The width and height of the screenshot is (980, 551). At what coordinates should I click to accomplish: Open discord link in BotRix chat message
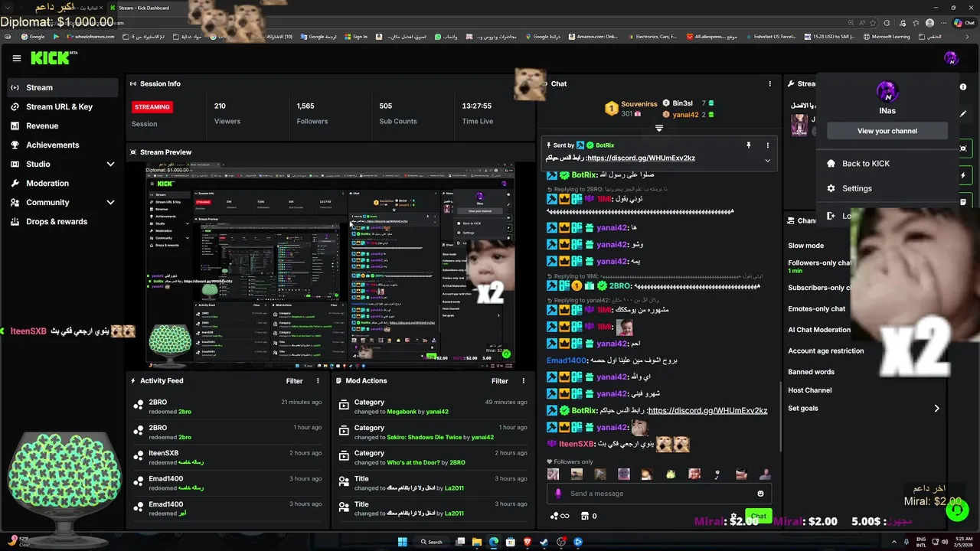coord(707,410)
